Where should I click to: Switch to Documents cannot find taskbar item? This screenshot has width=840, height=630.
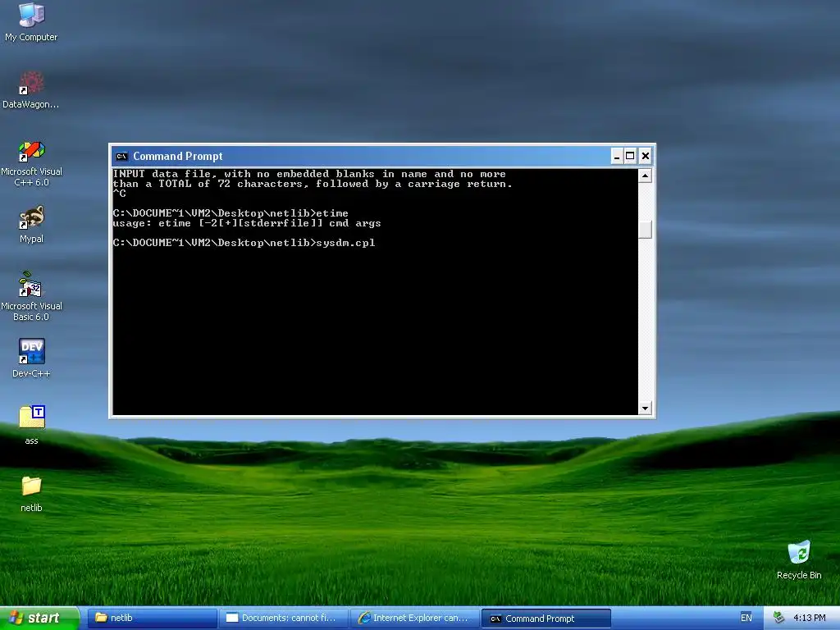click(284, 619)
